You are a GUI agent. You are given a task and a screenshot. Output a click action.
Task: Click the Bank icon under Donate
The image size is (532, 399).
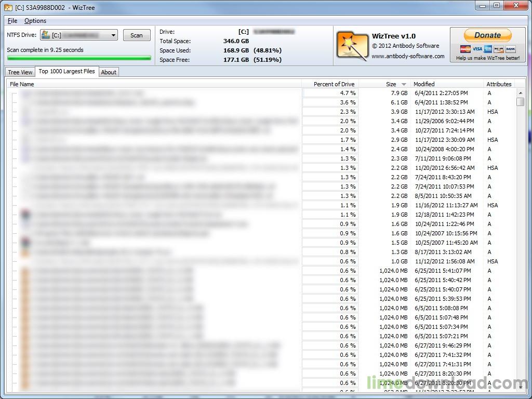(510, 49)
